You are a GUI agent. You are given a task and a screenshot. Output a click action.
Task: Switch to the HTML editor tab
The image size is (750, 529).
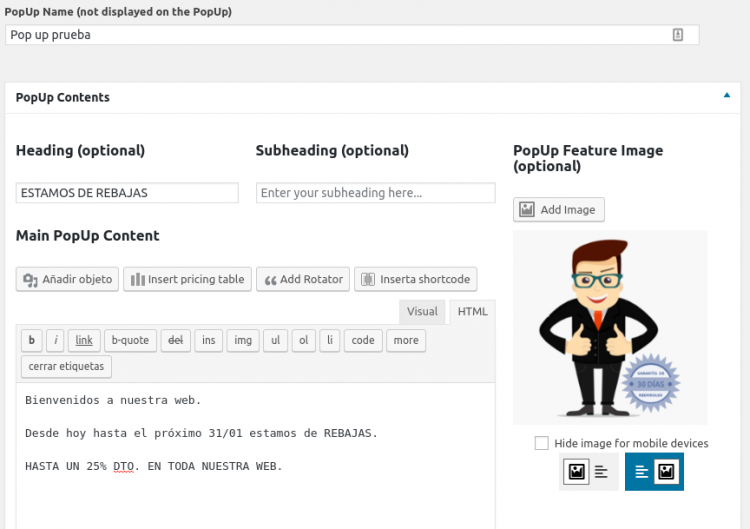472,312
